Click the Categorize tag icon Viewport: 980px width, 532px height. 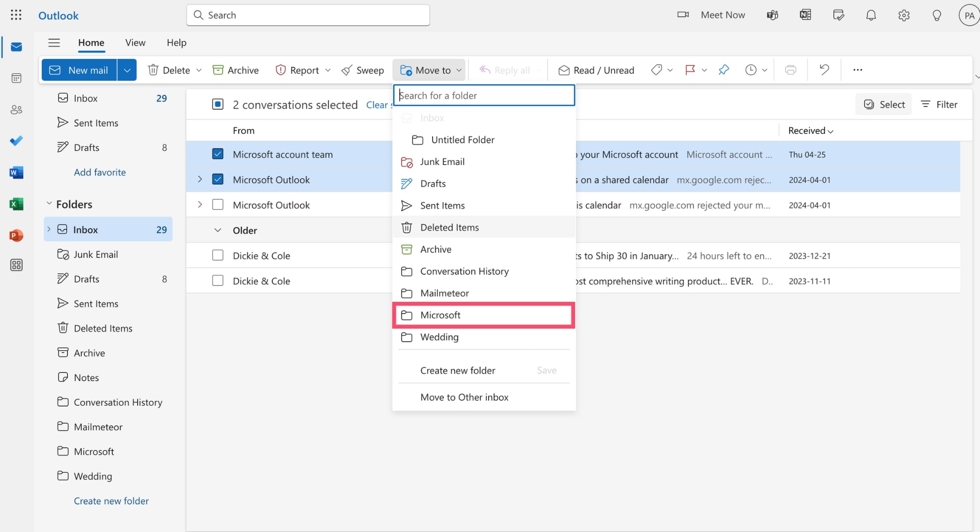tap(656, 70)
